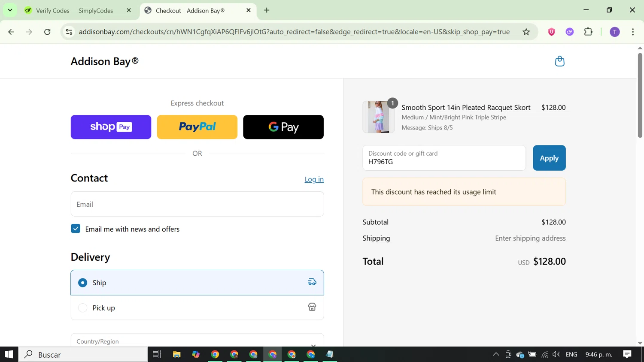
Task: Close the Verify Codes SimplyCodes tab
Action: [x=129, y=10]
